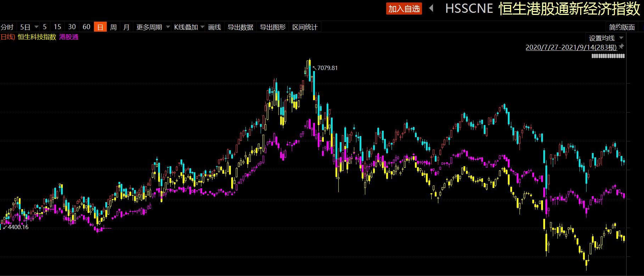Expand the arrow beside 更多周期

tap(168, 27)
